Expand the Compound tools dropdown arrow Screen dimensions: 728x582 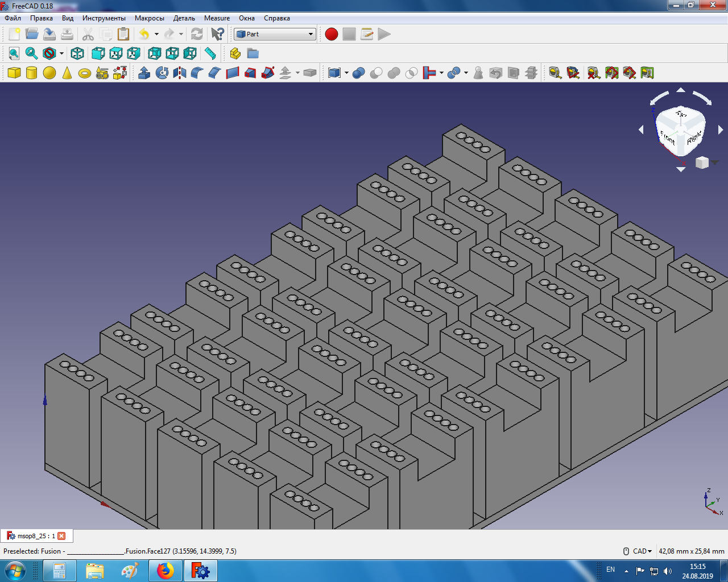pyautogui.click(x=346, y=73)
